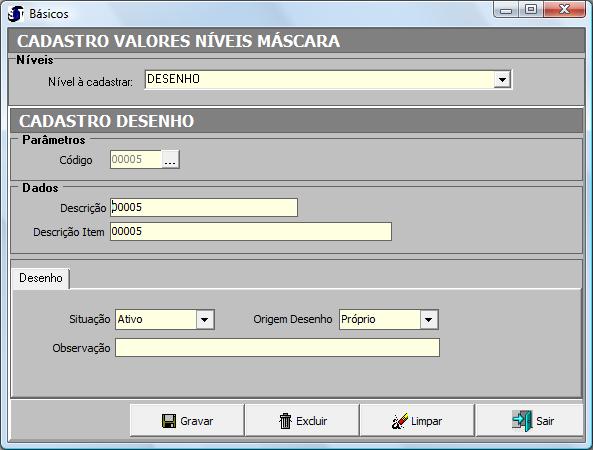Screen dimensions: 593x450
Task: Open the Situação dropdown arrow
Action: [x=205, y=320]
